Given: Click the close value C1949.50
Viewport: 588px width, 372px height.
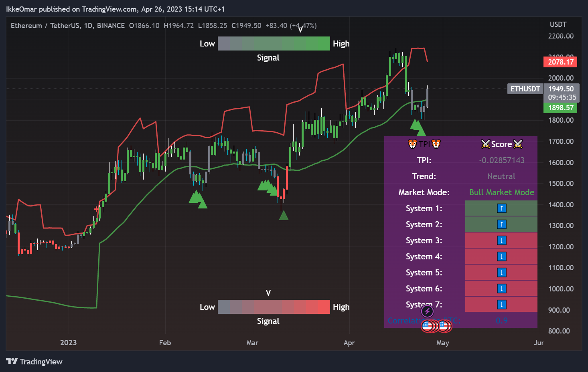Looking at the screenshot, I should 246,25.
